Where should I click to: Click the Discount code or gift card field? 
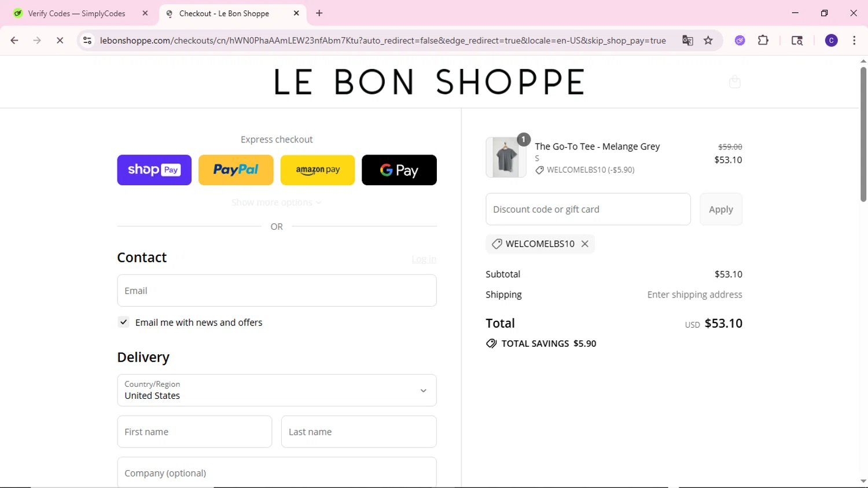(x=588, y=209)
